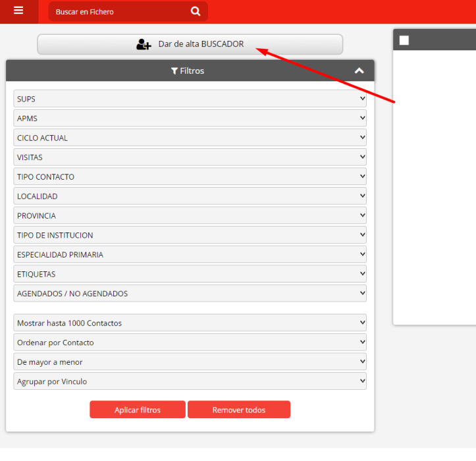476x461 pixels.
Task: Open the Ordenar por Contacto dropdown
Action: [x=190, y=342]
